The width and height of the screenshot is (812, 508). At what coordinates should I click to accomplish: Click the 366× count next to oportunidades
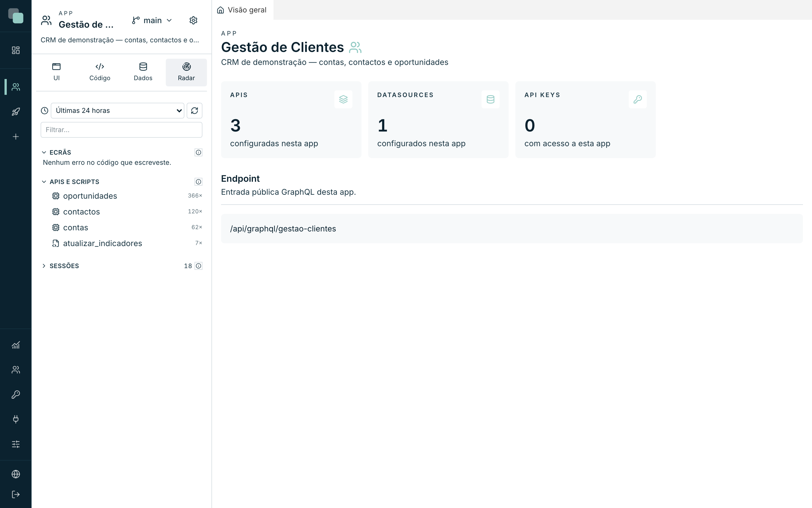click(x=195, y=196)
